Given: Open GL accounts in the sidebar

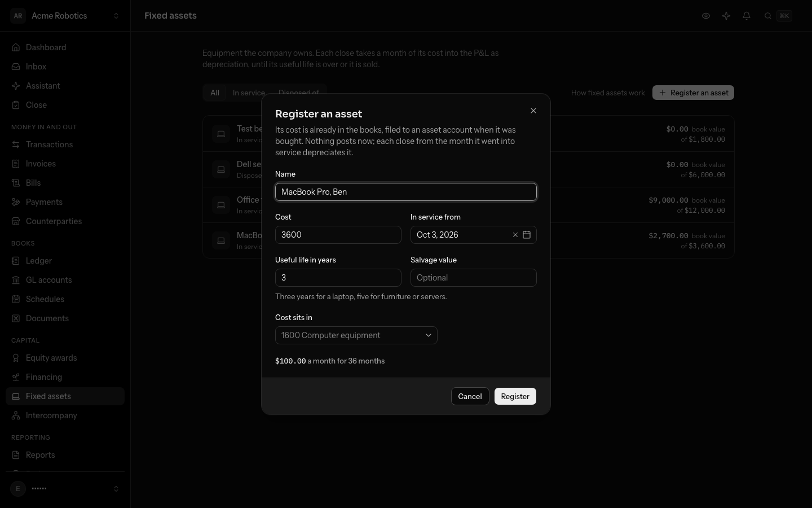Looking at the screenshot, I should [x=65, y=280].
